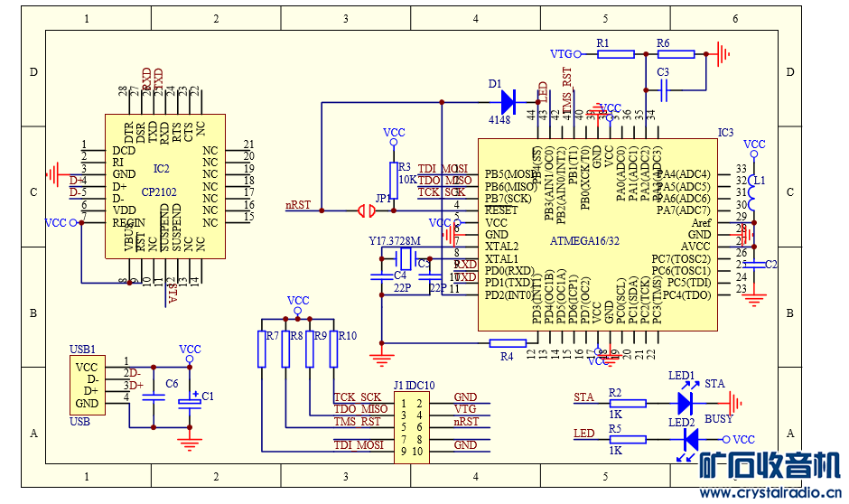Image resolution: width=849 pixels, height=504 pixels.
Task: Click the LED1 diode symbol
Action: (x=686, y=402)
